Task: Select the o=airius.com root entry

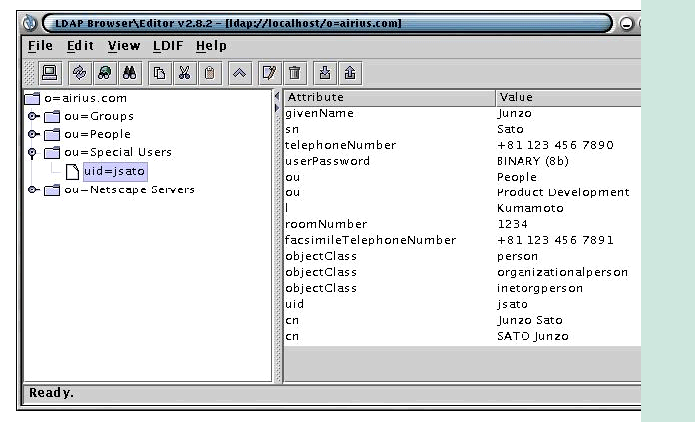Action: 86,98
